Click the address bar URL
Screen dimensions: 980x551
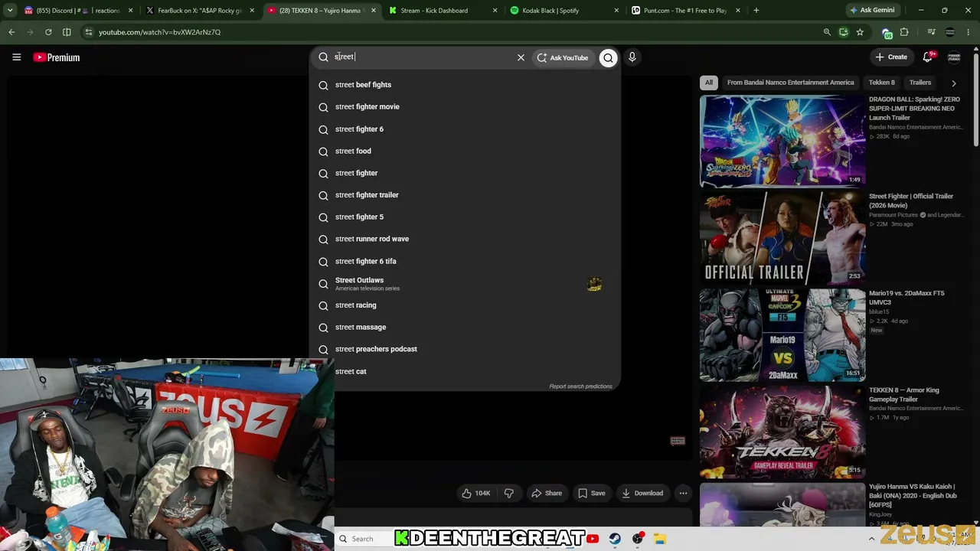tap(159, 32)
